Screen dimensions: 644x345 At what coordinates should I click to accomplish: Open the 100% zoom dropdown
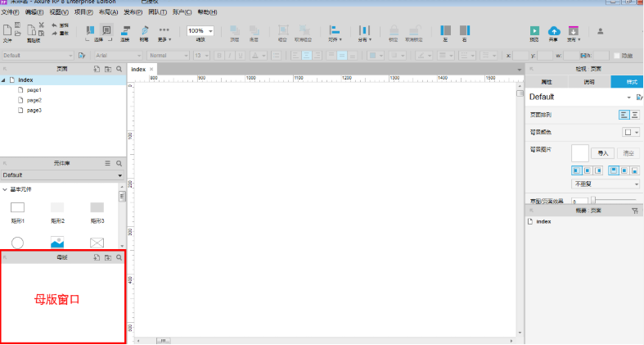coord(200,31)
